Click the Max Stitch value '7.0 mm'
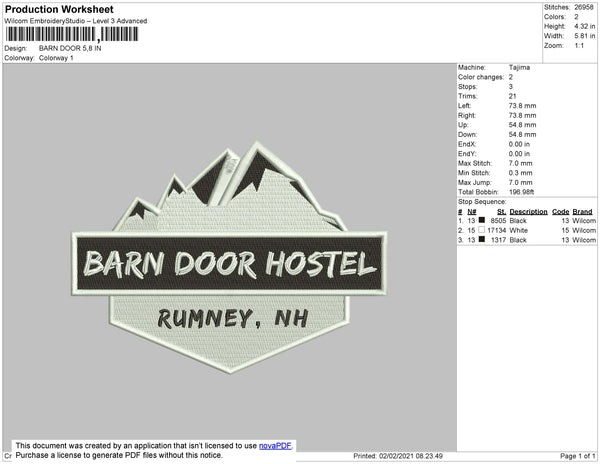Image resolution: width=600 pixels, height=464 pixels. pos(520,163)
